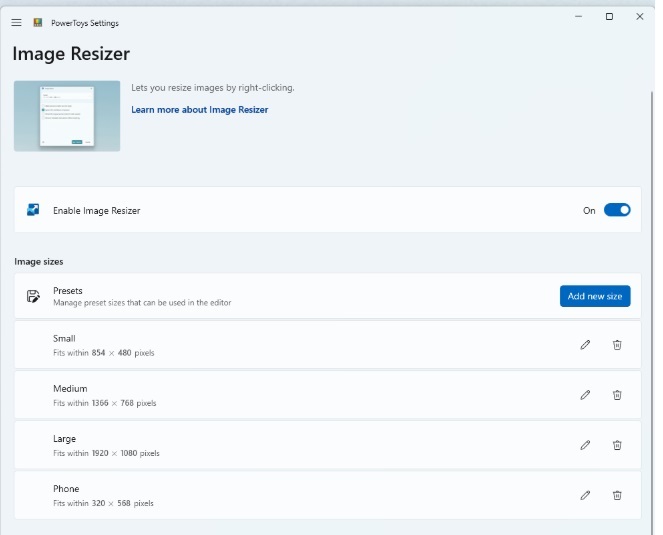Edit the Small preset size
Image resolution: width=663 pixels, height=535 pixels.
[x=585, y=345]
